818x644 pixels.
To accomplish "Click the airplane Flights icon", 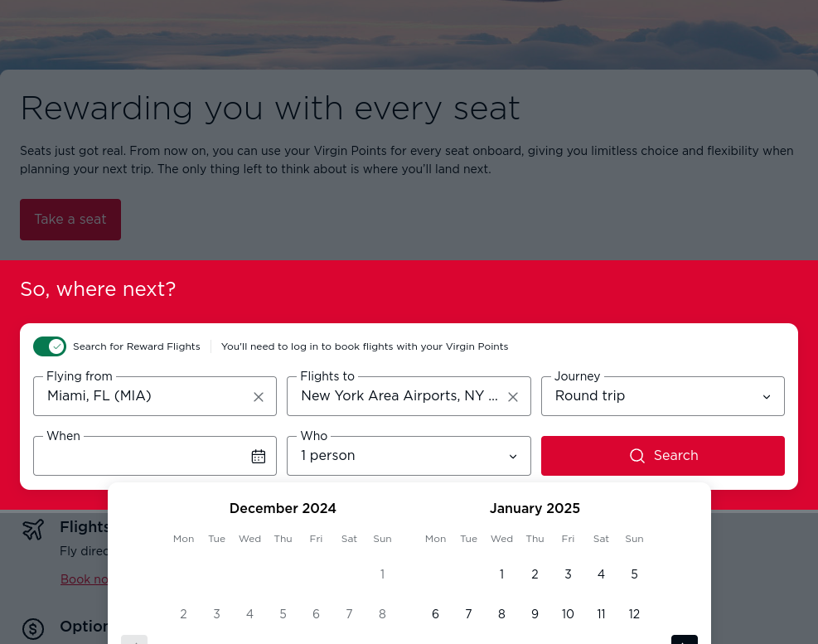I will [x=33, y=529].
